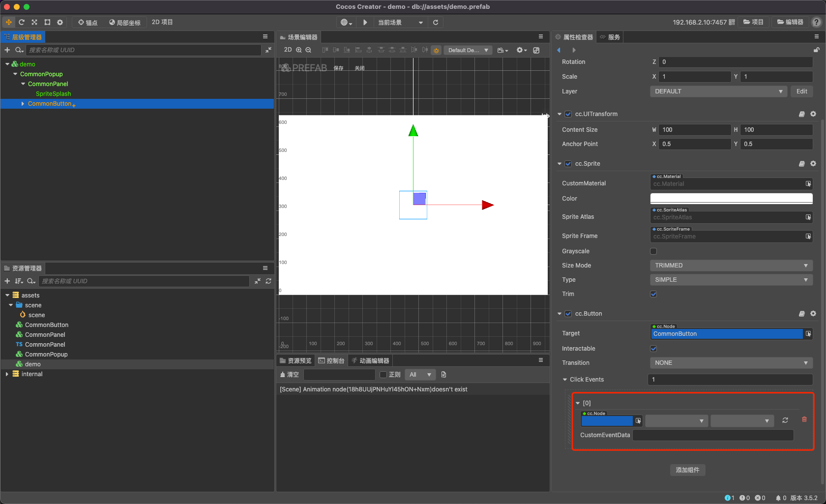Click the lock inspector icon
826x504 pixels.
(x=816, y=50)
